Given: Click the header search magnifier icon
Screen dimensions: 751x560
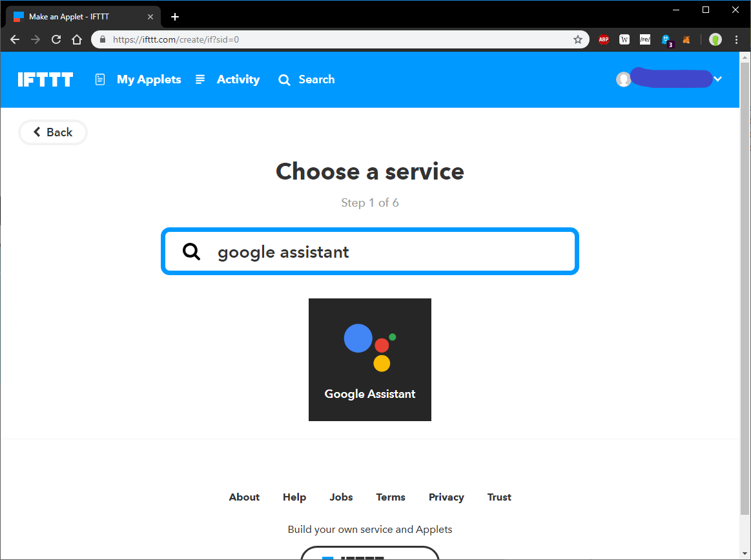Looking at the screenshot, I should click(284, 80).
